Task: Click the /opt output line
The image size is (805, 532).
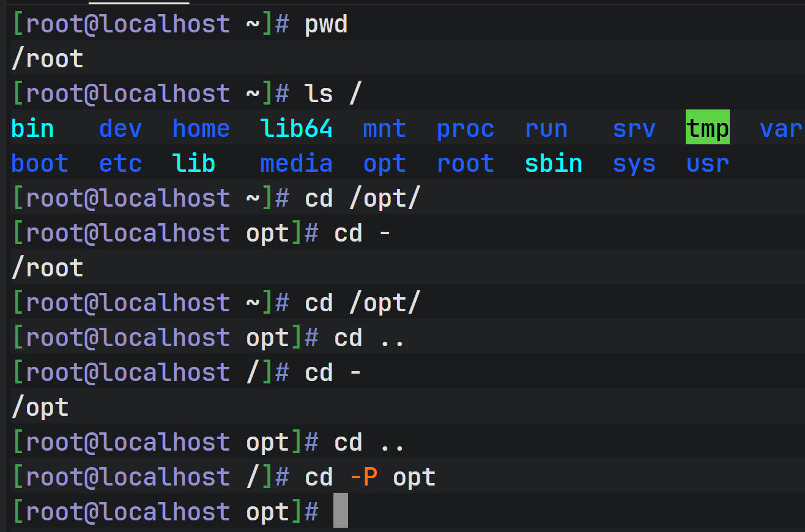Action: click(40, 408)
